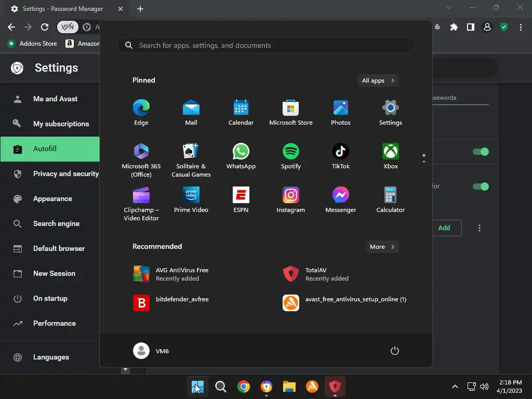Open My subscriptions settings section

point(50,124)
